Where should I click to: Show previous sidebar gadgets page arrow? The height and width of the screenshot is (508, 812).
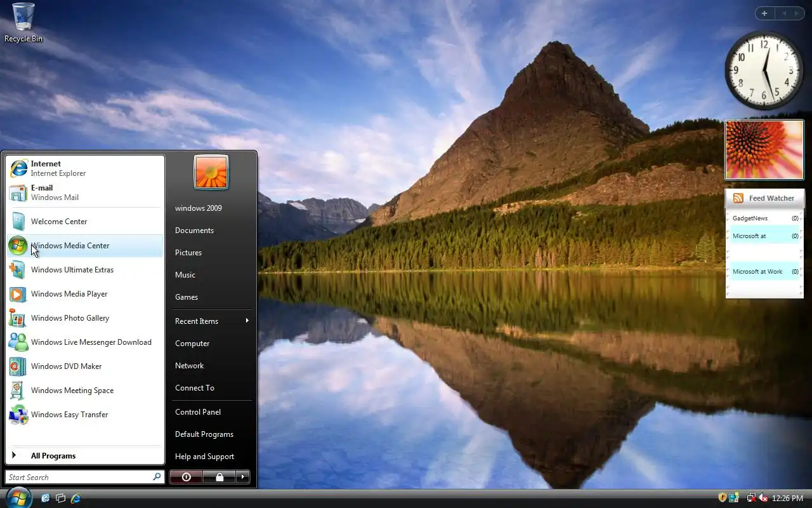pos(784,13)
